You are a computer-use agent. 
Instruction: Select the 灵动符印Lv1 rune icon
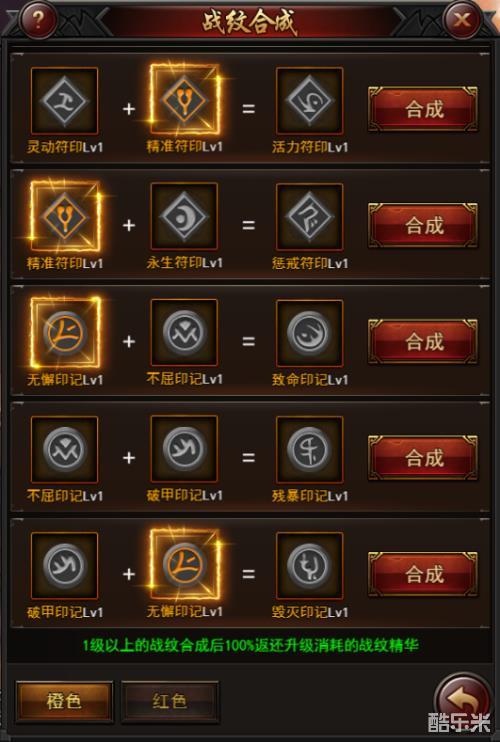point(64,101)
